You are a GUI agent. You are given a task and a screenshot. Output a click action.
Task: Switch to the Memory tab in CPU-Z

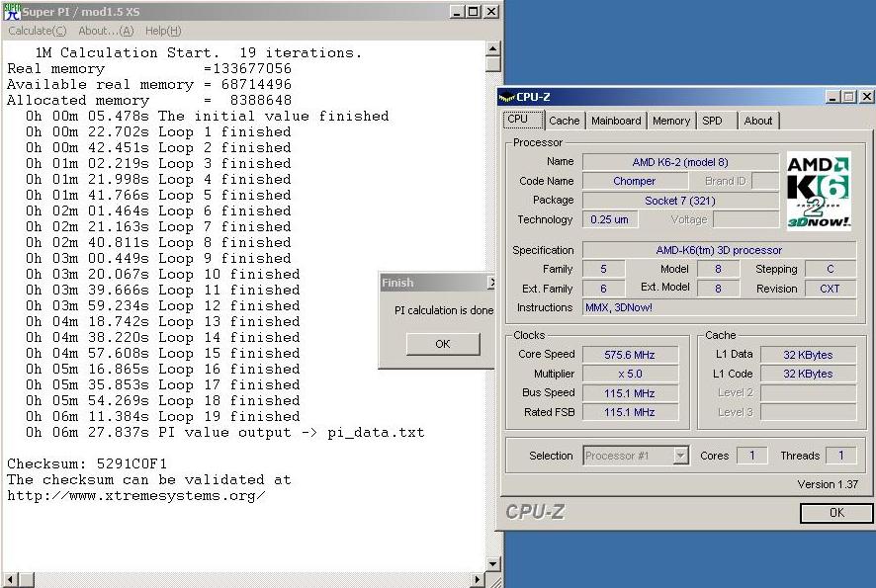(x=671, y=121)
